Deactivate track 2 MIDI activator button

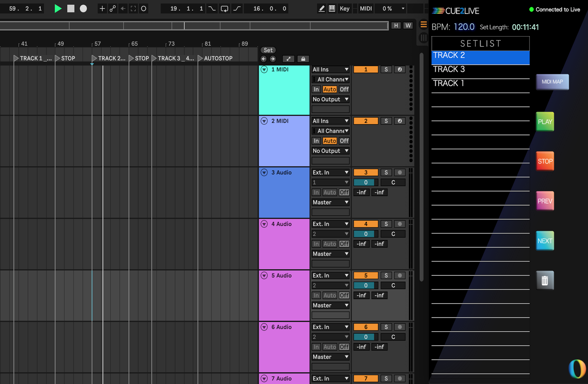(365, 121)
